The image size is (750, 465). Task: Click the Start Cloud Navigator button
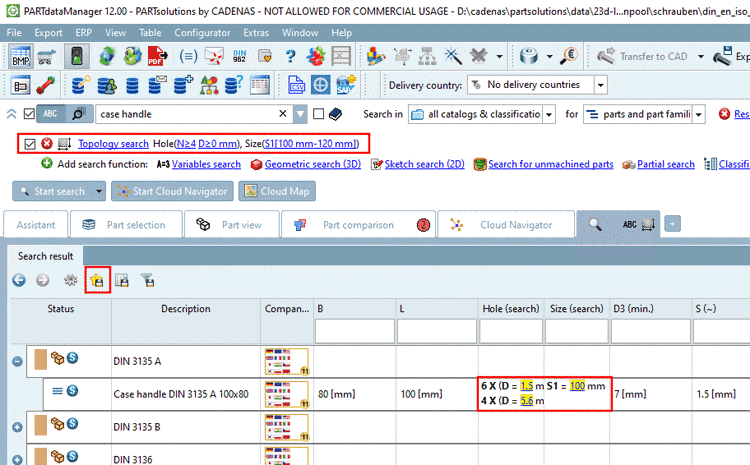pyautogui.click(x=172, y=191)
